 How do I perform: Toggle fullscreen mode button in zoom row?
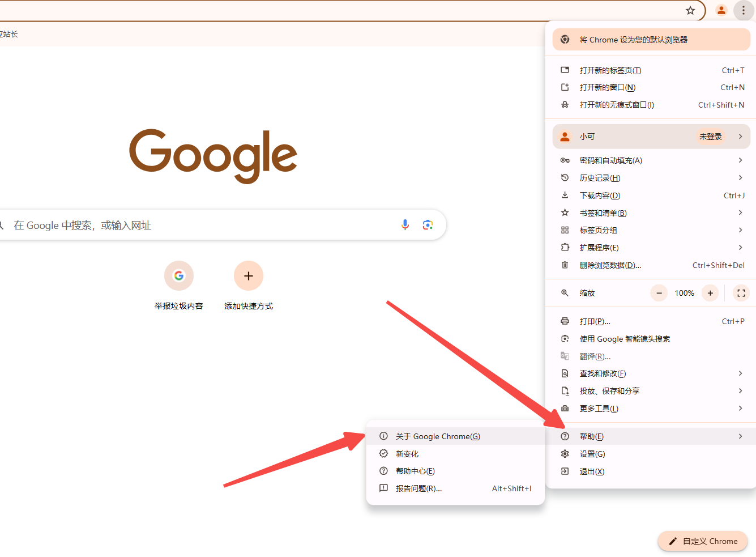pyautogui.click(x=741, y=293)
